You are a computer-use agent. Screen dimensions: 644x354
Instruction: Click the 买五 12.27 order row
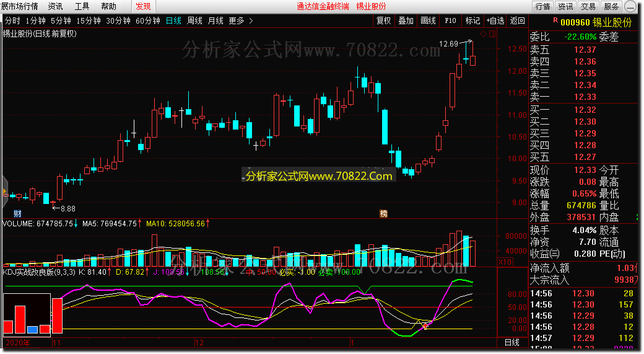(x=583, y=157)
